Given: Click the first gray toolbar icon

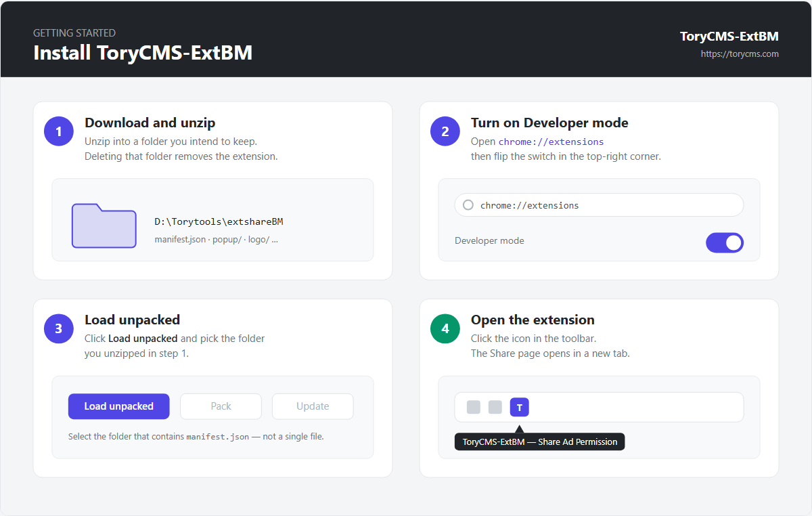Looking at the screenshot, I should point(474,407).
